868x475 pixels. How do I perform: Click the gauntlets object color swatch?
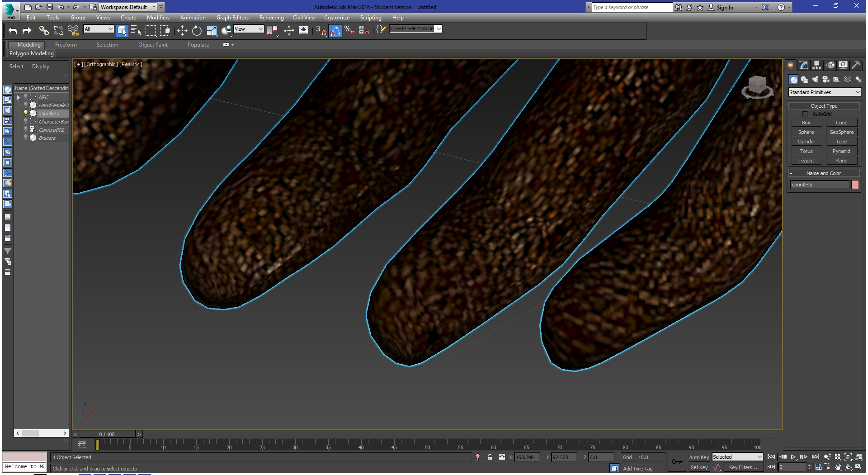coord(855,185)
